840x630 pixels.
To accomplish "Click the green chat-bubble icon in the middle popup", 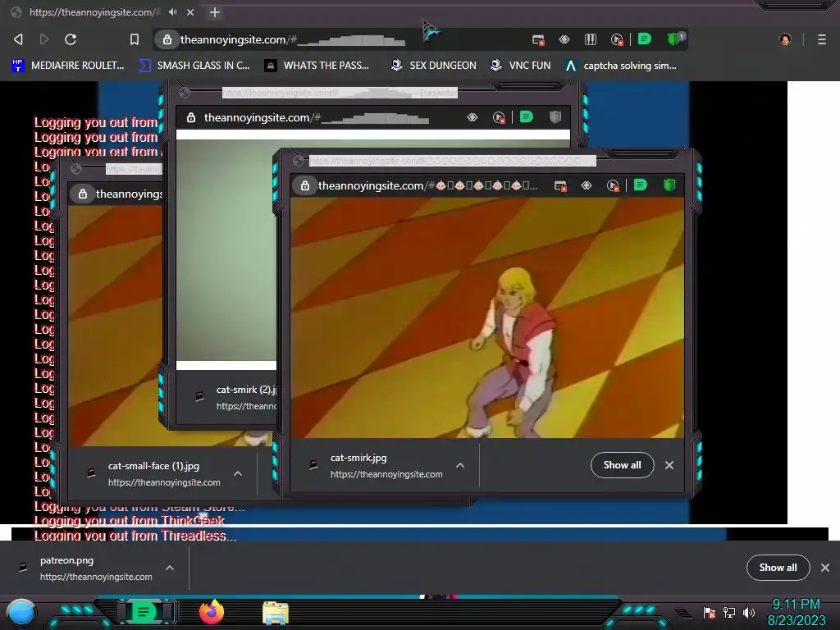I will [527, 116].
